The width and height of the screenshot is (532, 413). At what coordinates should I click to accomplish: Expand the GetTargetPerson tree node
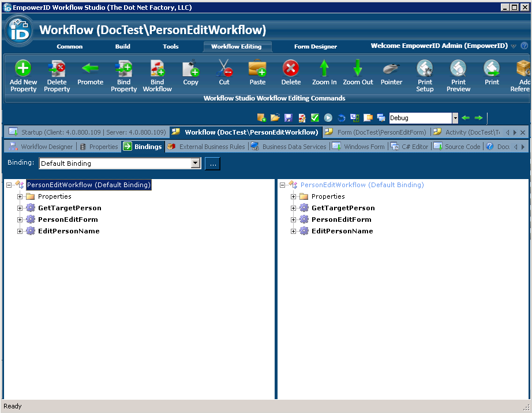coord(20,207)
